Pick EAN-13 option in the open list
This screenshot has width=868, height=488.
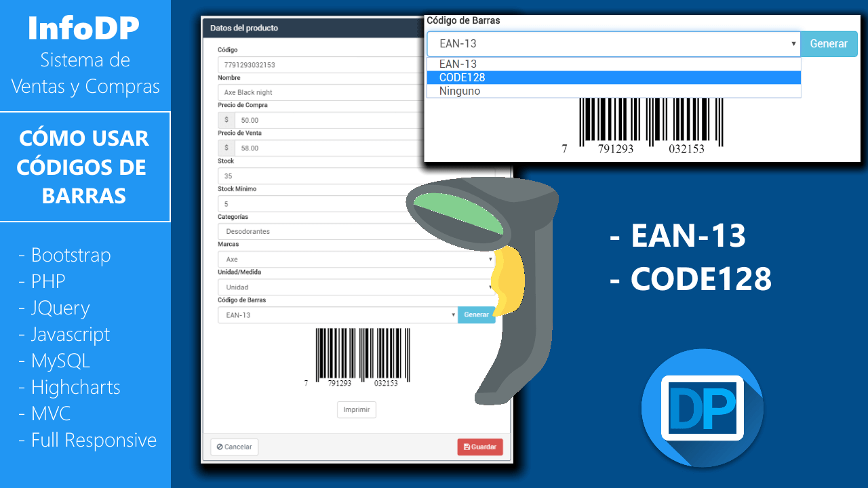613,64
